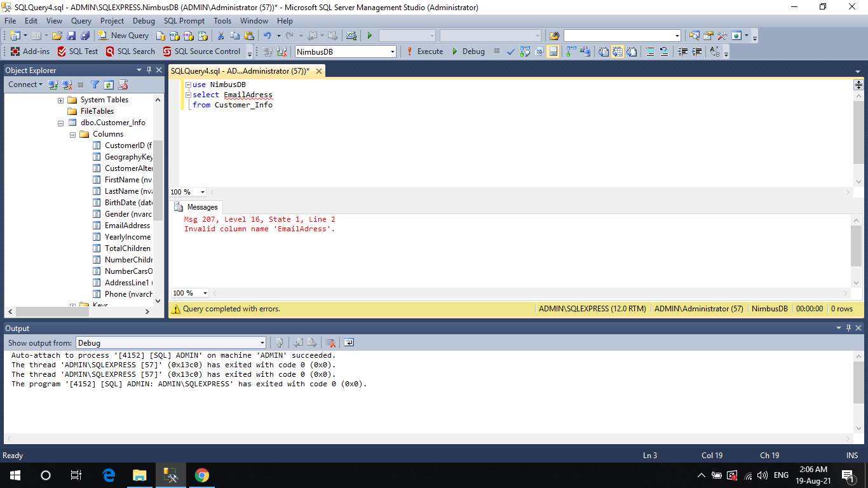This screenshot has width=868, height=488.
Task: Open the SQL Prompt menu
Action: [x=184, y=21]
